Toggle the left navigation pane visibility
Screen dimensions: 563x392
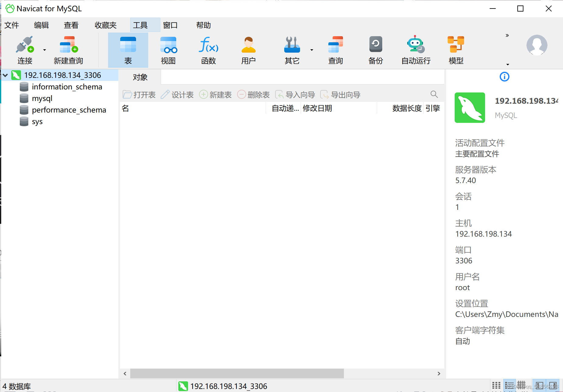click(539, 386)
